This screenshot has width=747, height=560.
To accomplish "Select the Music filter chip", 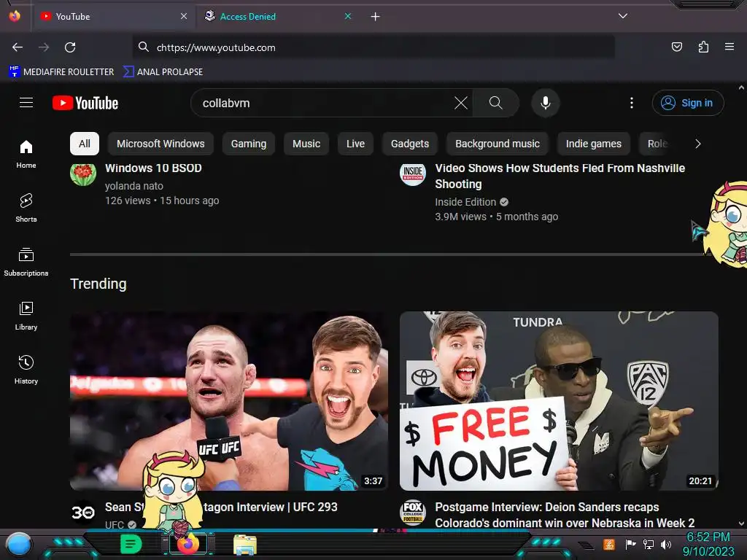I will (306, 144).
